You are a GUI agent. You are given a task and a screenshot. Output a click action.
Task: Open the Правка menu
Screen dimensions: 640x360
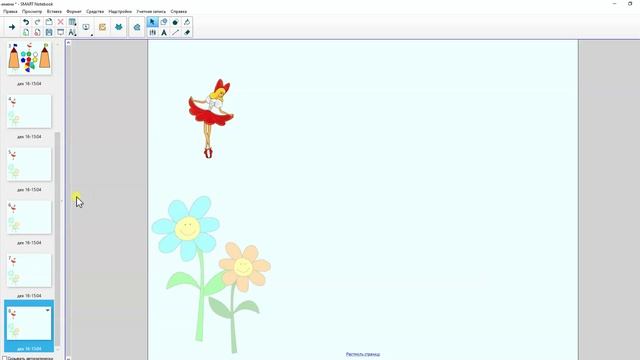click(10, 11)
